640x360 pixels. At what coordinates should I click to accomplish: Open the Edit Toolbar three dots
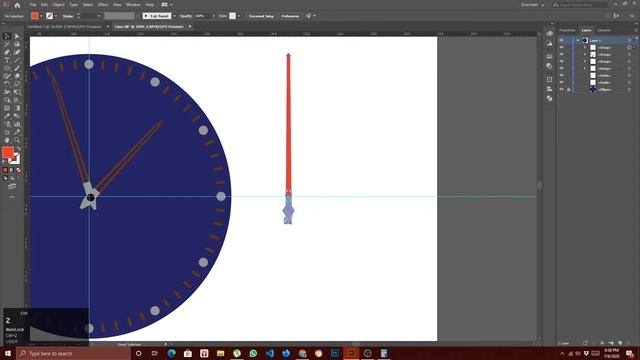(x=12, y=197)
